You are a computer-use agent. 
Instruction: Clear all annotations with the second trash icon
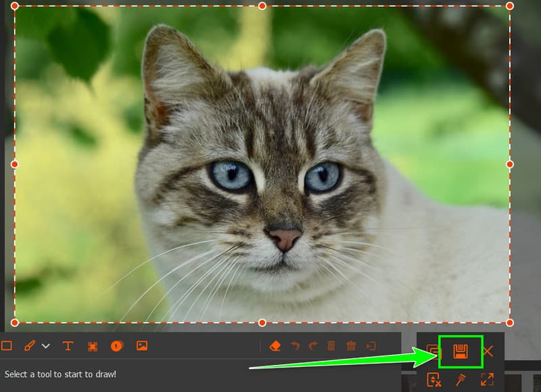pos(351,346)
